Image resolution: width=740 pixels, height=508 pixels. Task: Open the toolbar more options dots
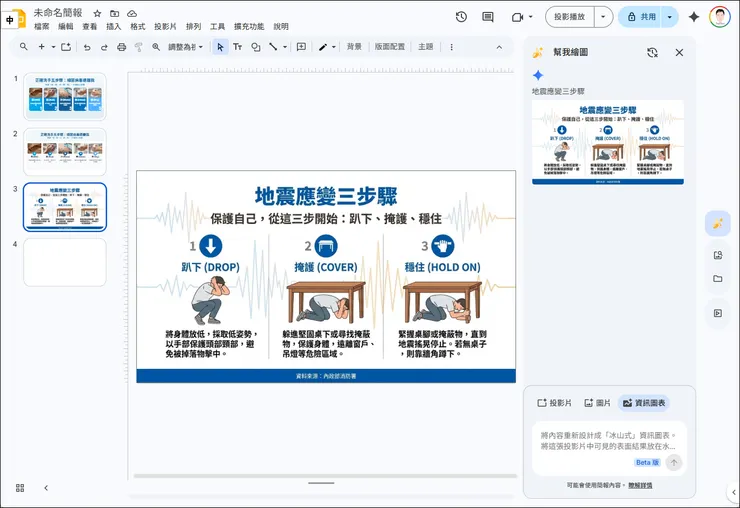[452, 47]
